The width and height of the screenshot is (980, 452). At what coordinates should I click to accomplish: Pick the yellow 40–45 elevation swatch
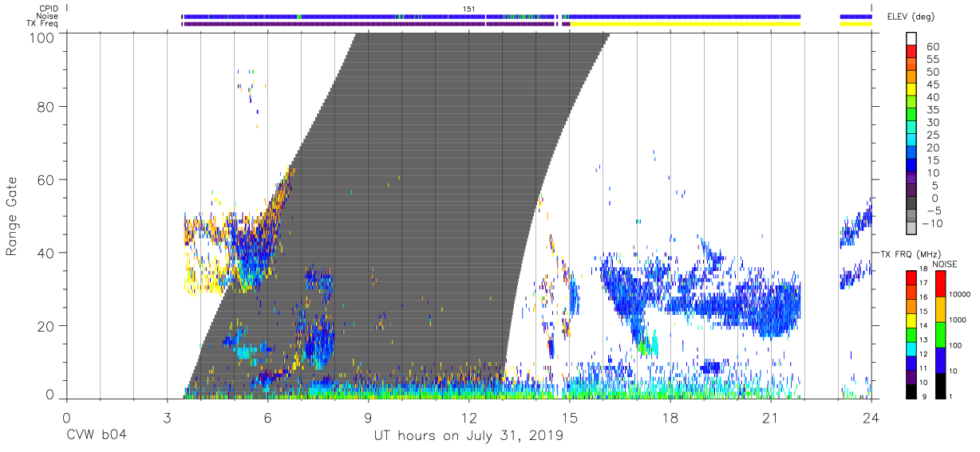(x=911, y=91)
